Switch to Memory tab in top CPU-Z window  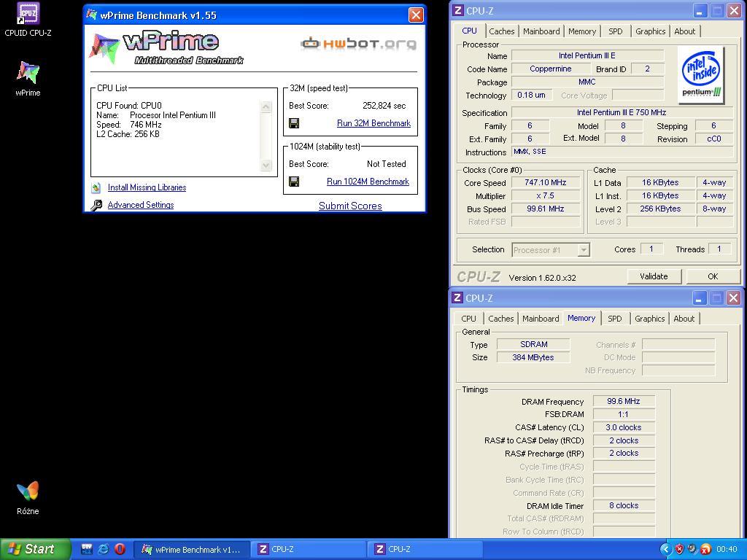click(x=581, y=31)
